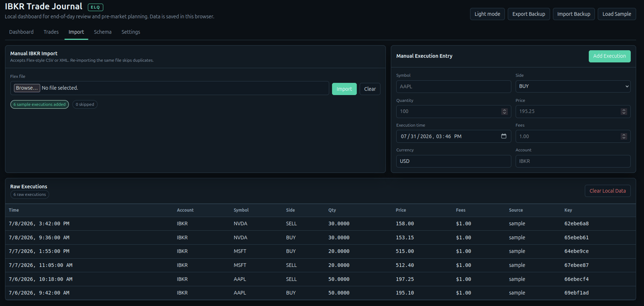
Task: Click price 158.00 in NVDA SELL row
Action: pos(405,223)
